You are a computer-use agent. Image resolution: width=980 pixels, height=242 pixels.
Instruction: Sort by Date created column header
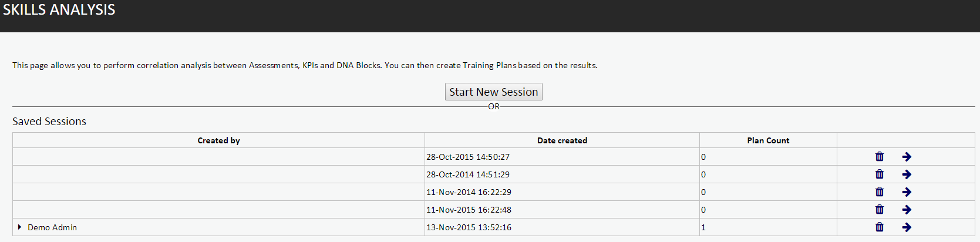click(562, 140)
